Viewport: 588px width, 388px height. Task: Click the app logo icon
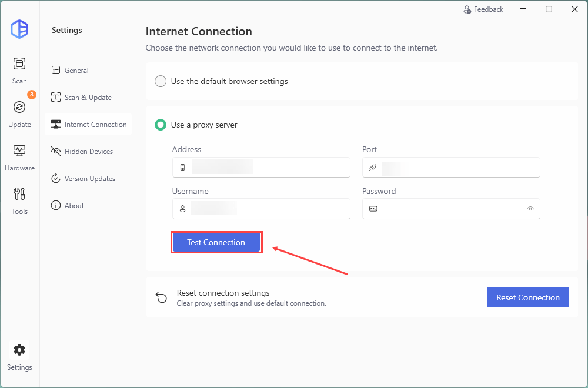pos(19,29)
